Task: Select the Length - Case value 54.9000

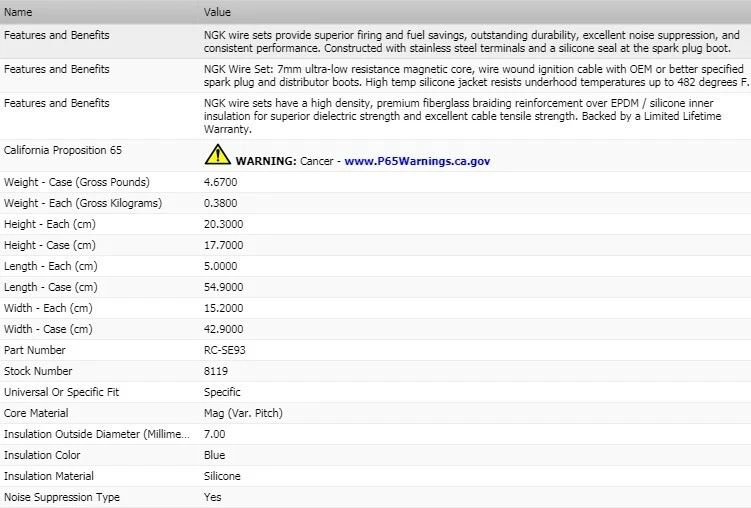Action: coord(223,287)
